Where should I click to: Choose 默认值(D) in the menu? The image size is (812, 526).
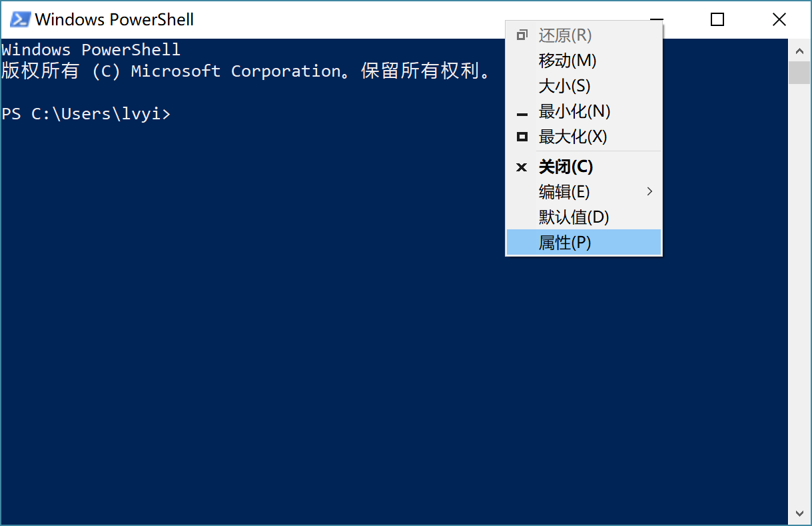tap(584, 217)
